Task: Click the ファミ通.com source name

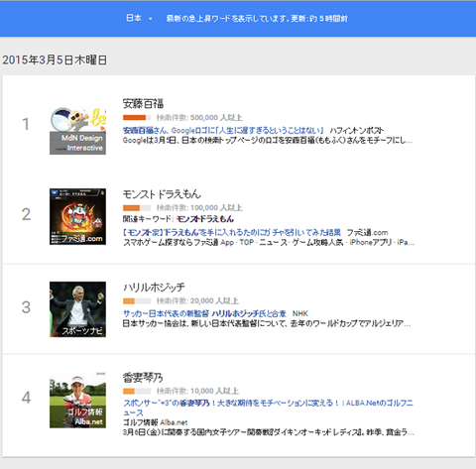Action: click(367, 232)
